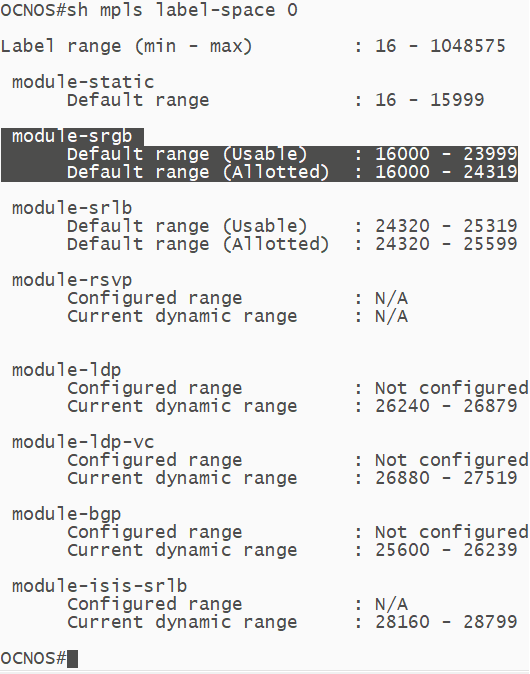Viewport: 530px width, 674px height.
Task: Click the bgp dynamic range 25600 - 26239
Action: coord(446,550)
